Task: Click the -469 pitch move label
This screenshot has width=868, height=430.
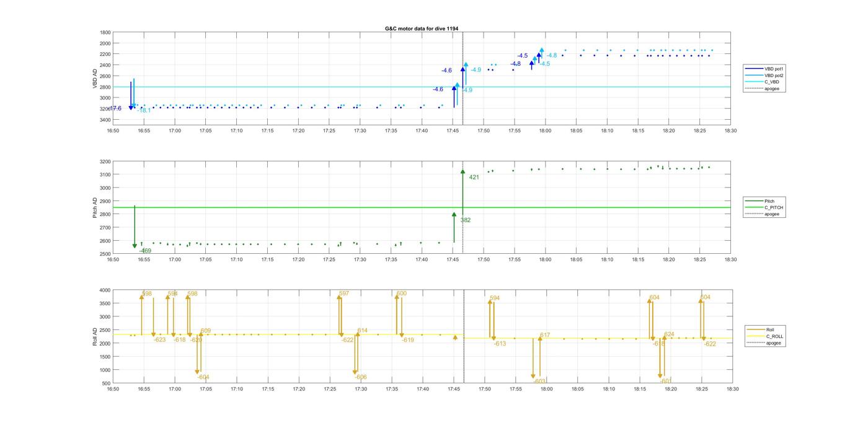Action: (x=145, y=251)
